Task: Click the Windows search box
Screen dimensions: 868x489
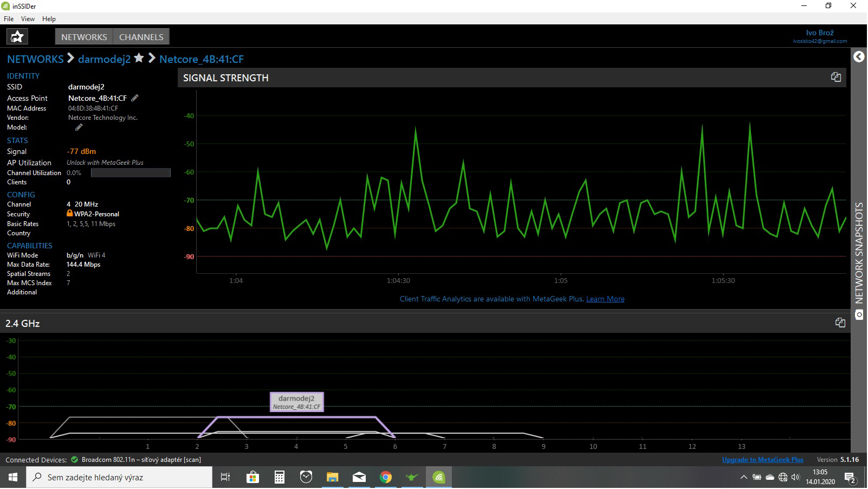Action: point(119,478)
